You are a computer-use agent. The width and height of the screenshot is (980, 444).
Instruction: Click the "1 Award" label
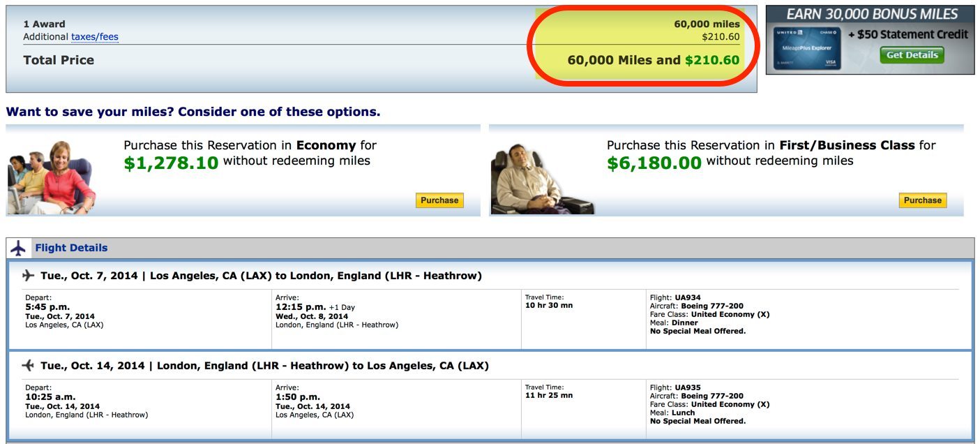(x=45, y=24)
